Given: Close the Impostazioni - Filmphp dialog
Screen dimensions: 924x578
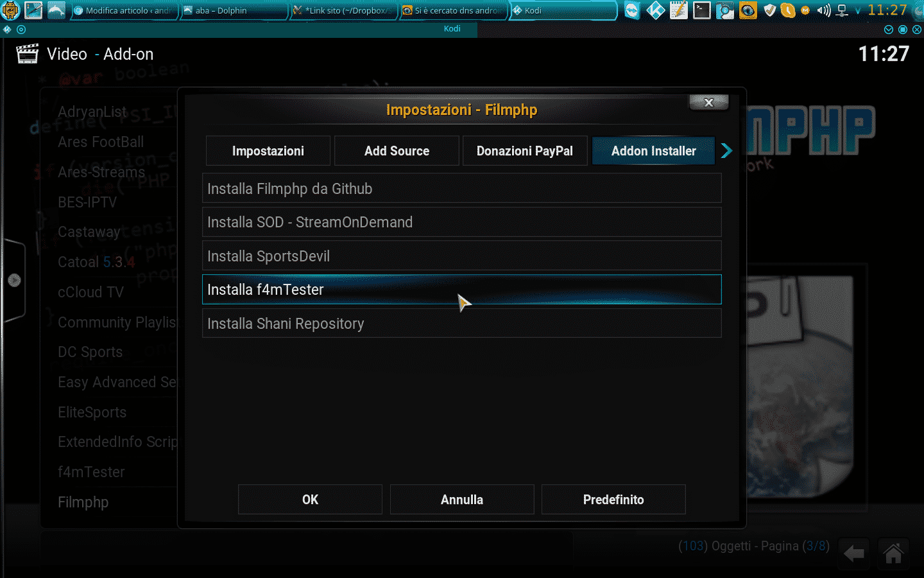Looking at the screenshot, I should (x=708, y=102).
